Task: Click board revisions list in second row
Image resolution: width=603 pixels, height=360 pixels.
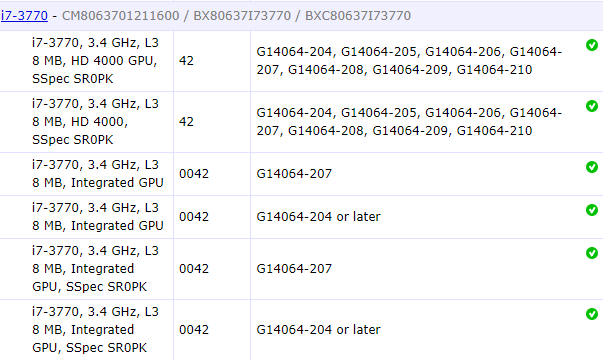Action: click(409, 122)
